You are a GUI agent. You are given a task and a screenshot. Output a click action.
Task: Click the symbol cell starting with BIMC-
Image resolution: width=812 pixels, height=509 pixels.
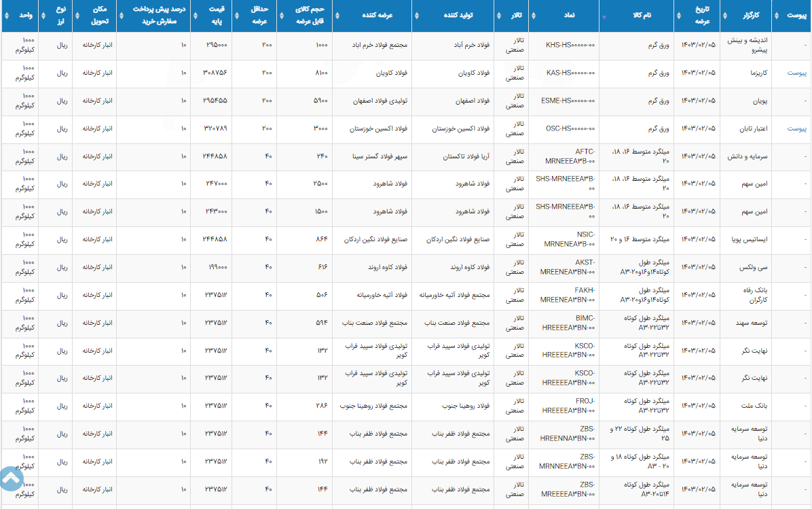pos(569,323)
